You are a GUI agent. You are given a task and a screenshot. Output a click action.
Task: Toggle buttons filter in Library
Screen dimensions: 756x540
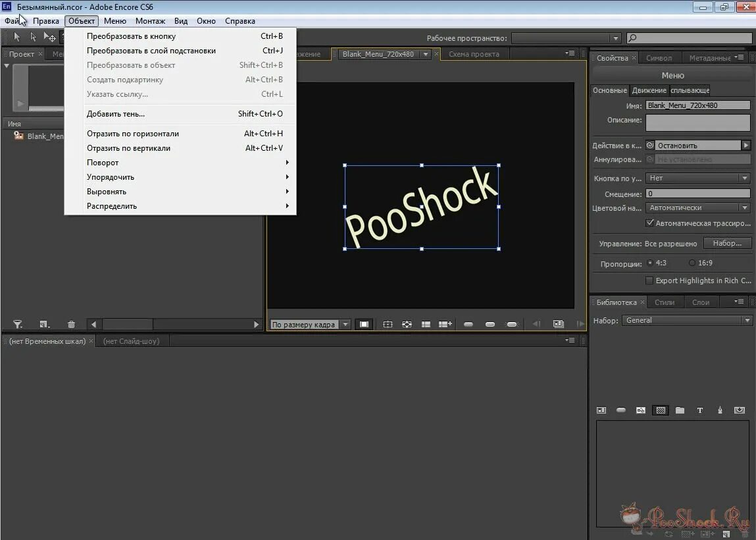pyautogui.click(x=621, y=410)
